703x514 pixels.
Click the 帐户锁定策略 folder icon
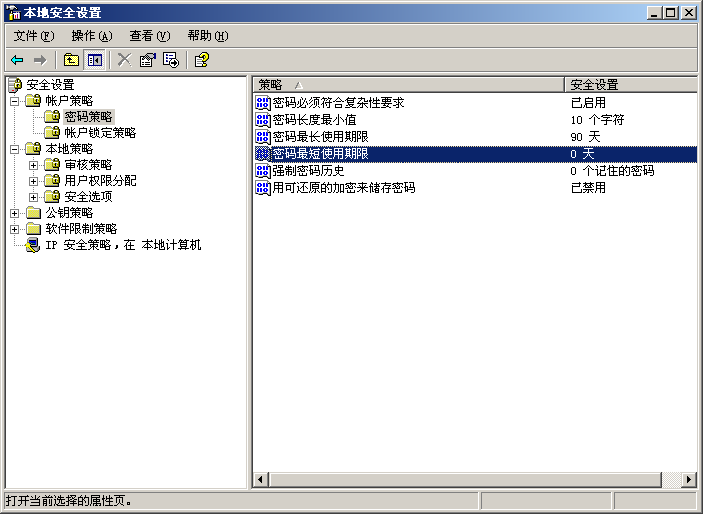(52, 132)
